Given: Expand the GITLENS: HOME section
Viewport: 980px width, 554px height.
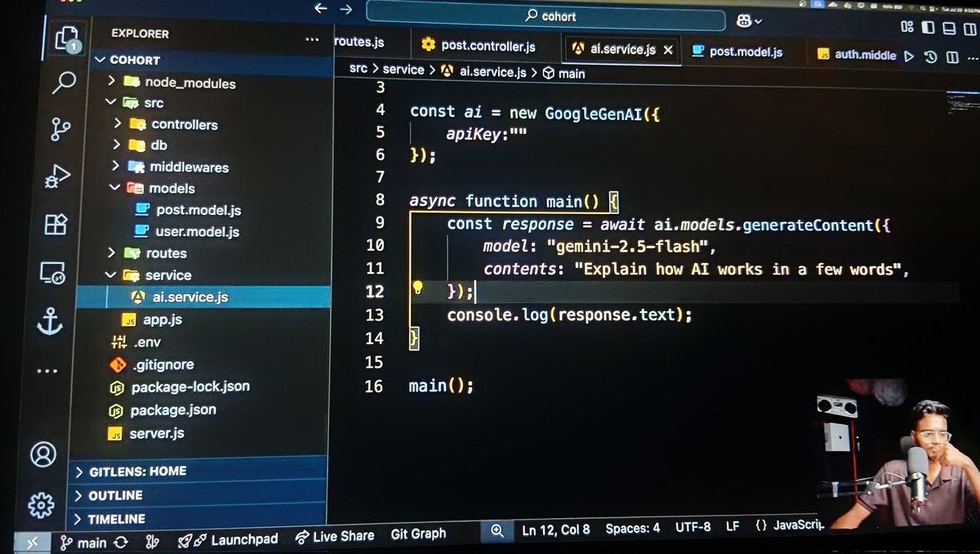Looking at the screenshot, I should (x=199, y=471).
